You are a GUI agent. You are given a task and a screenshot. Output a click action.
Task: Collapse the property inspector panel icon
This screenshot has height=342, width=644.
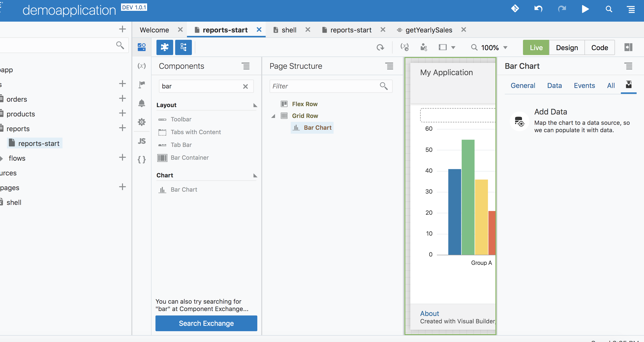tap(629, 47)
